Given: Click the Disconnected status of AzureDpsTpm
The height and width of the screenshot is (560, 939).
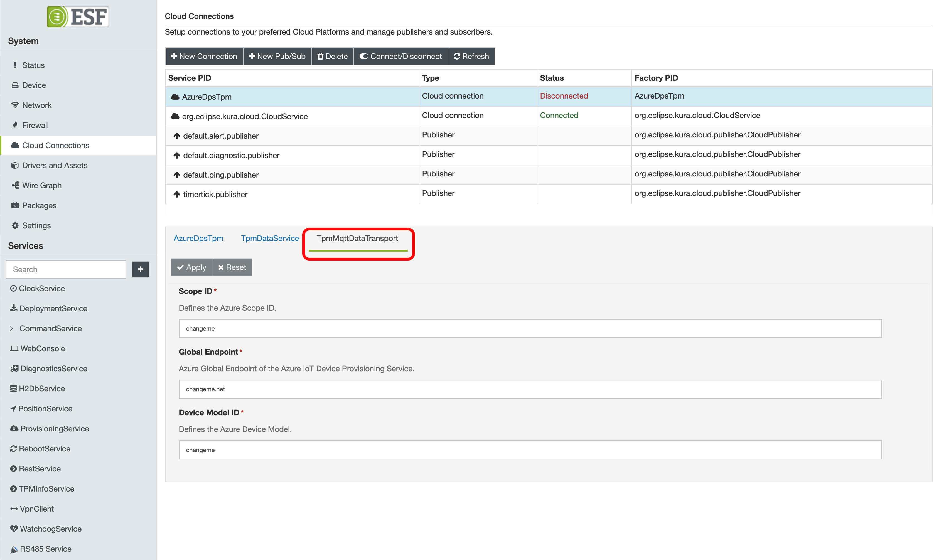Looking at the screenshot, I should [x=564, y=96].
